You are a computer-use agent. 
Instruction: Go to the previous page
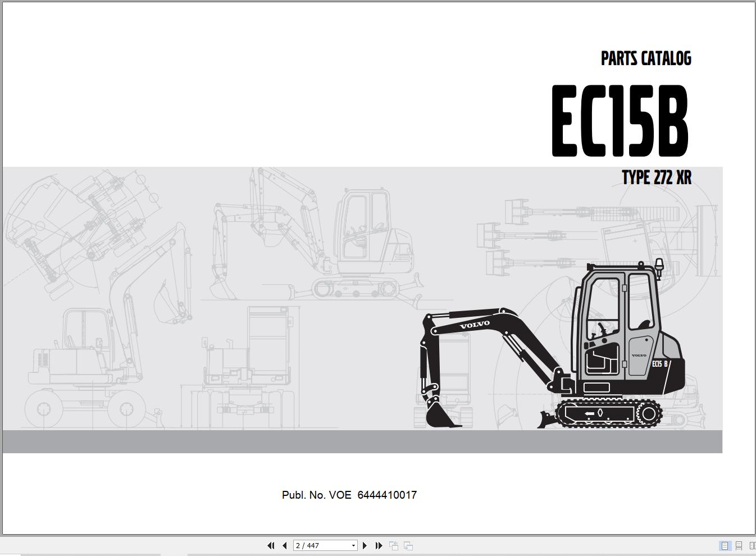[285, 545]
